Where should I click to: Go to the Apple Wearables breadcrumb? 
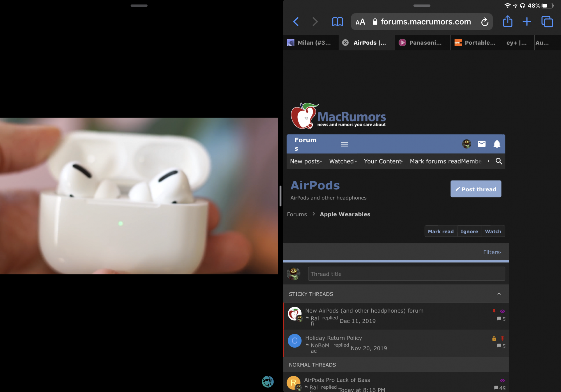click(345, 214)
